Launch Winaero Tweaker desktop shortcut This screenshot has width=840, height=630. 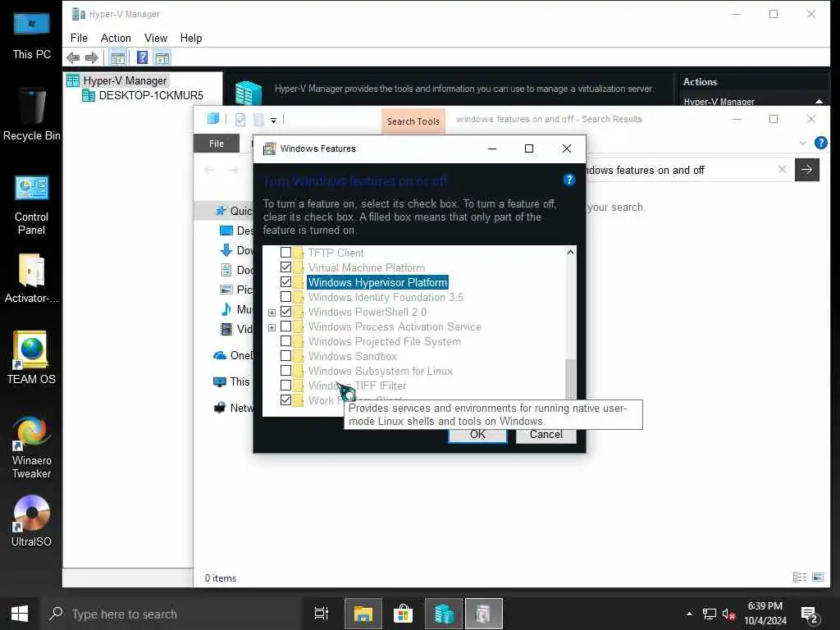coord(32,447)
